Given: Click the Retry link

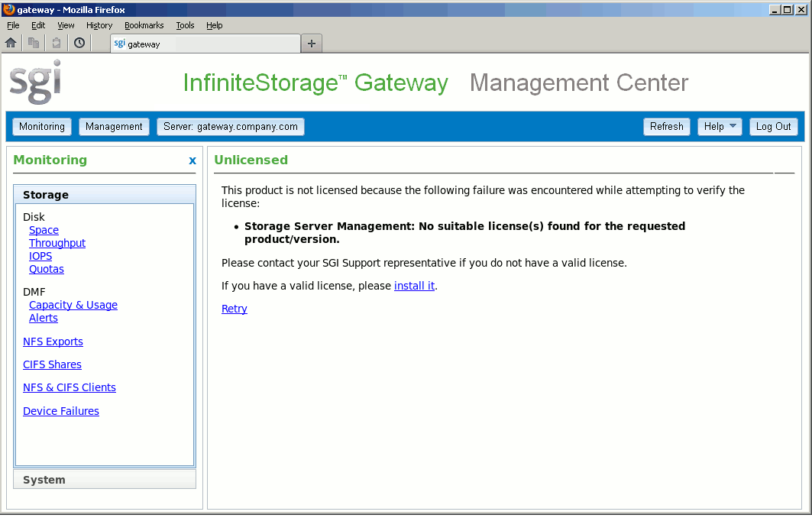Looking at the screenshot, I should click(234, 309).
